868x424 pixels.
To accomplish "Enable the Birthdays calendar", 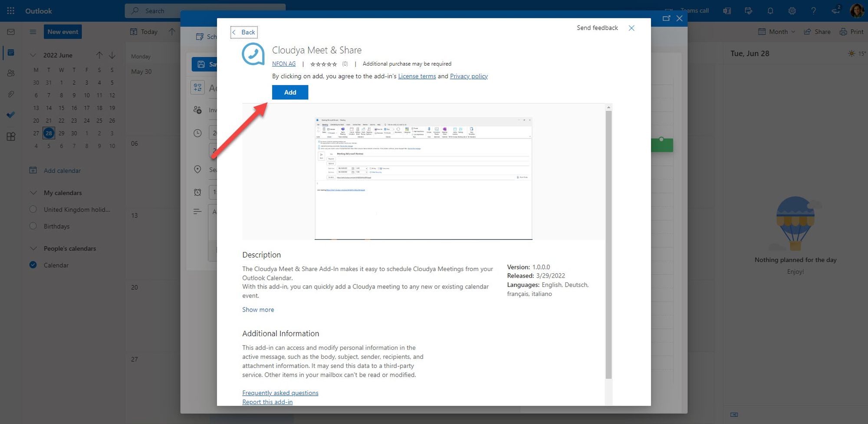I will click(33, 226).
